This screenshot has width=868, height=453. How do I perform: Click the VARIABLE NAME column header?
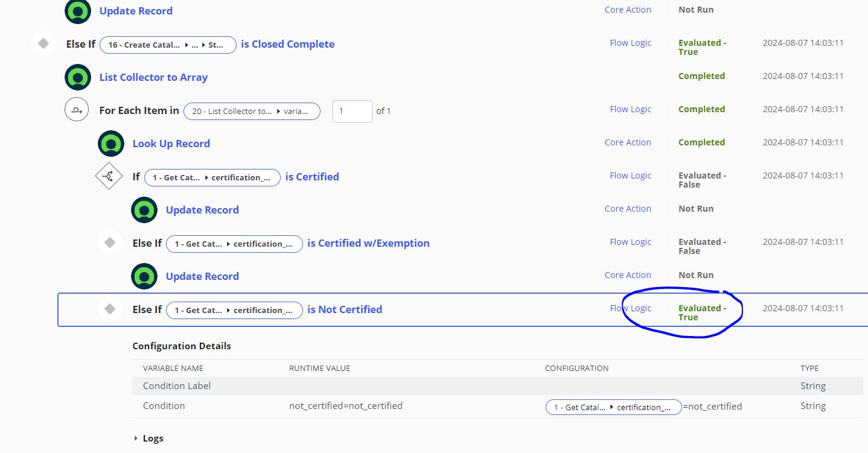[x=173, y=368]
